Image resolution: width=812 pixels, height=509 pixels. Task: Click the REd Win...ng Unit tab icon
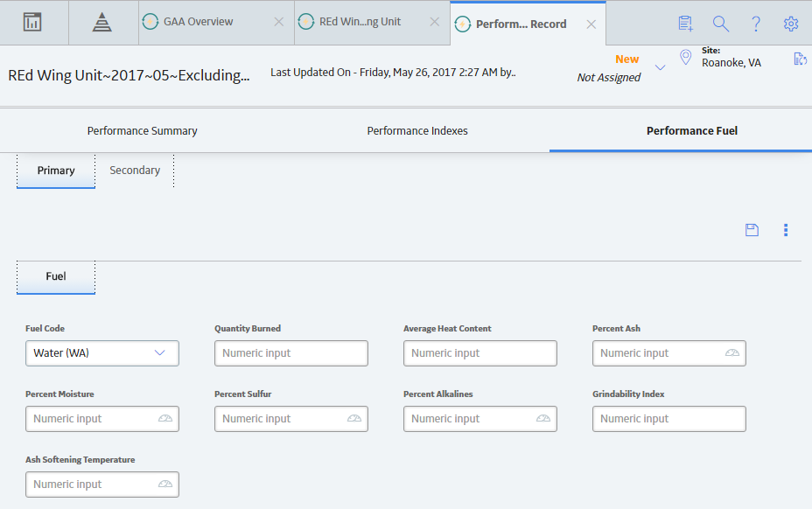[306, 22]
